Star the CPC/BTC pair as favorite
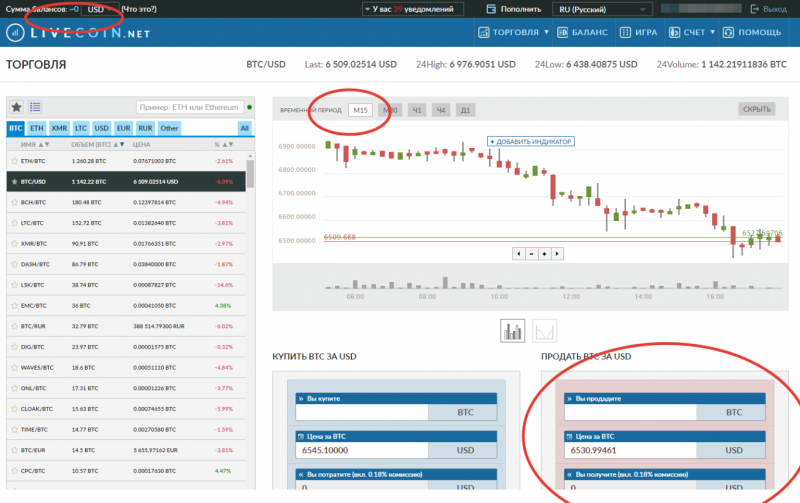Screen dimensions: 800x503 point(14,471)
